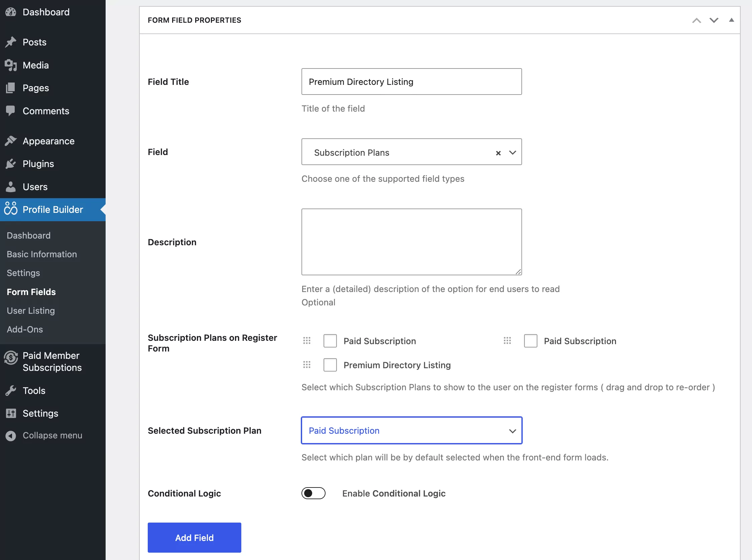The height and width of the screenshot is (560, 752).
Task: Click the Collapse menu arrow icon
Action: pyautogui.click(x=10, y=435)
